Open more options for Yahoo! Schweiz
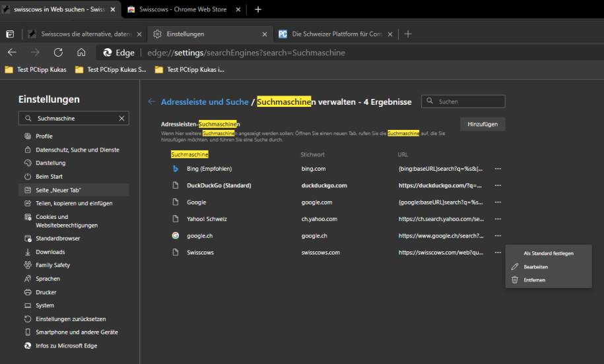 tap(498, 219)
